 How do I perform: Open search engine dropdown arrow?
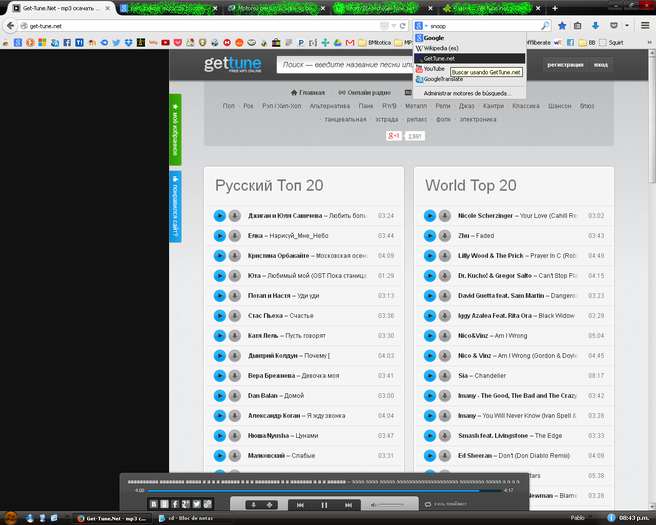[x=426, y=26]
